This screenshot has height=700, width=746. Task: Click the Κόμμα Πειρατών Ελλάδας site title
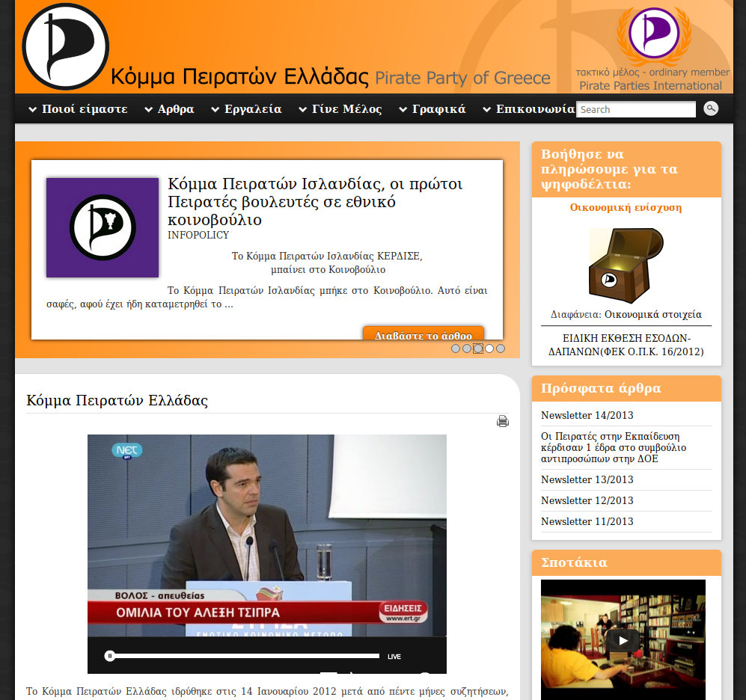[x=239, y=76]
